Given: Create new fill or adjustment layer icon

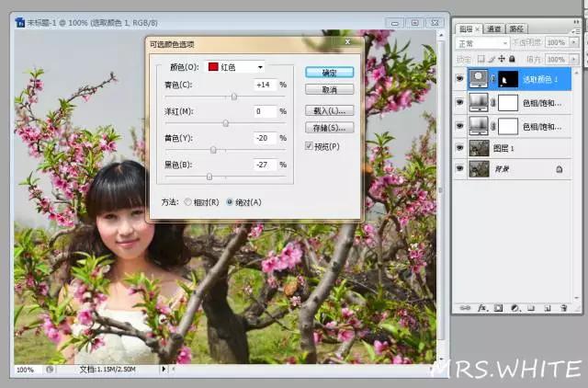Looking at the screenshot, I should pyautogui.click(x=514, y=308).
